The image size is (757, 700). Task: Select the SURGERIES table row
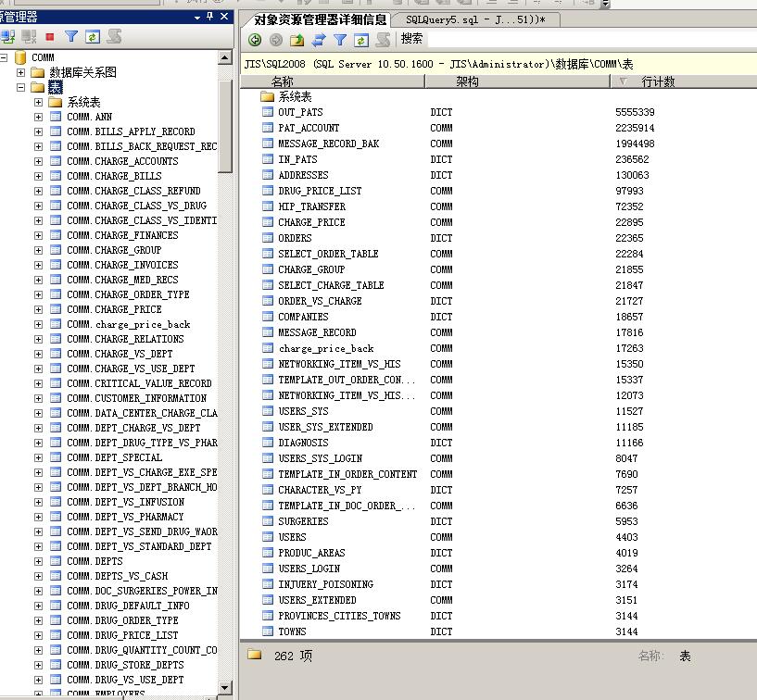[303, 521]
